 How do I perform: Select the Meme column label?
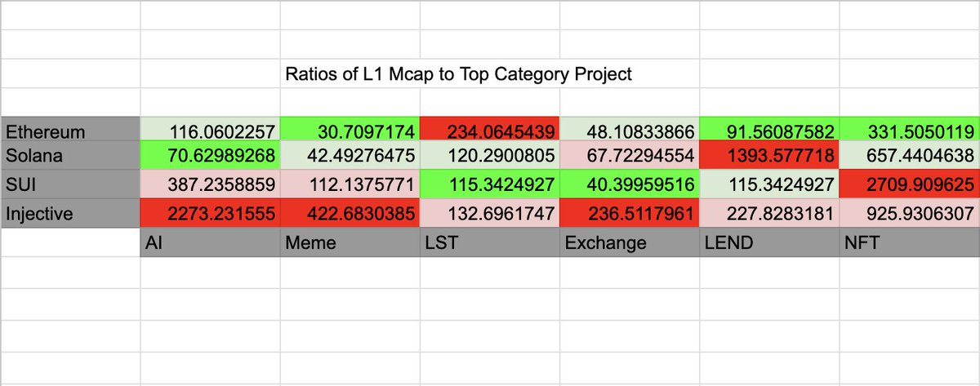[x=350, y=242]
